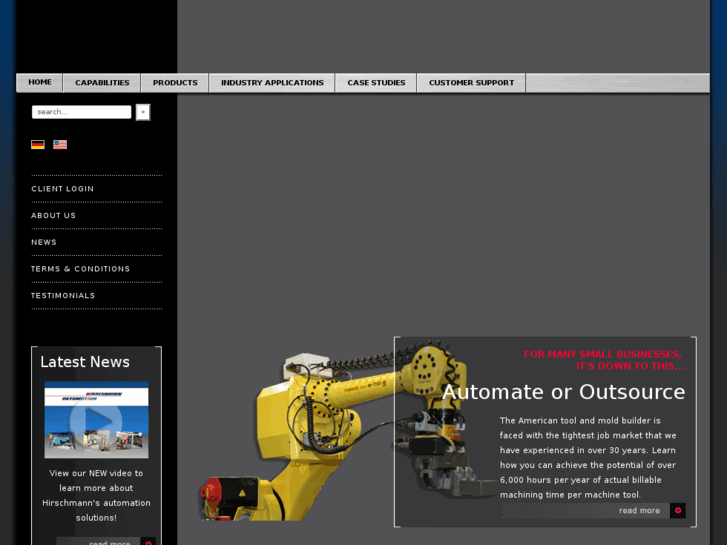Screen dimensions: 727x545
Task: Open the NEWS sidebar link
Action: point(44,242)
